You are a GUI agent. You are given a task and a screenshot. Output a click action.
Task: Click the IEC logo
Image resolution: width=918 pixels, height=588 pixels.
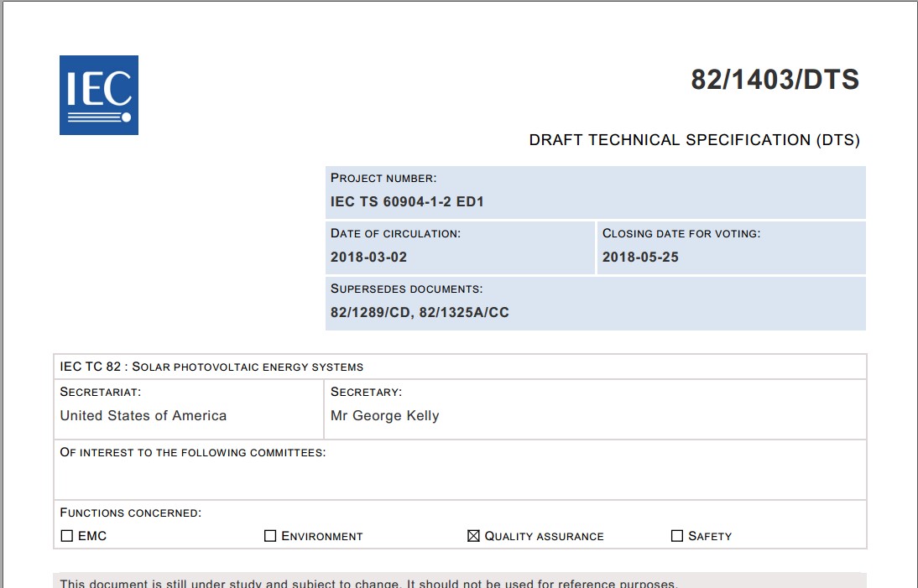coord(98,95)
